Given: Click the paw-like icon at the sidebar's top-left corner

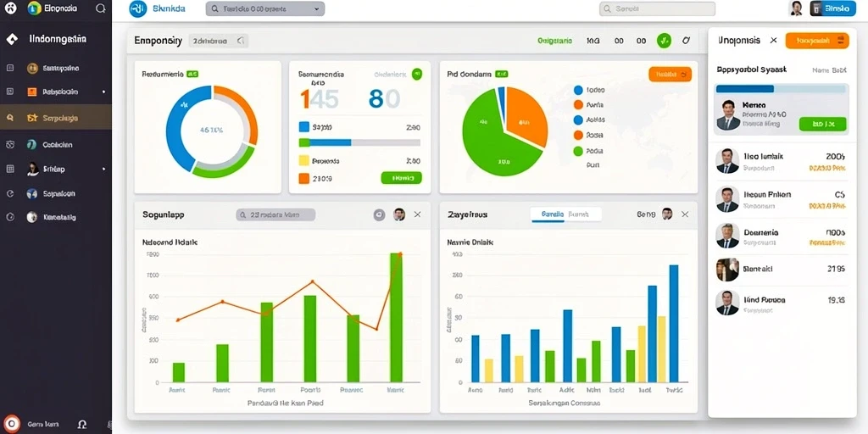Looking at the screenshot, I should point(10,8).
